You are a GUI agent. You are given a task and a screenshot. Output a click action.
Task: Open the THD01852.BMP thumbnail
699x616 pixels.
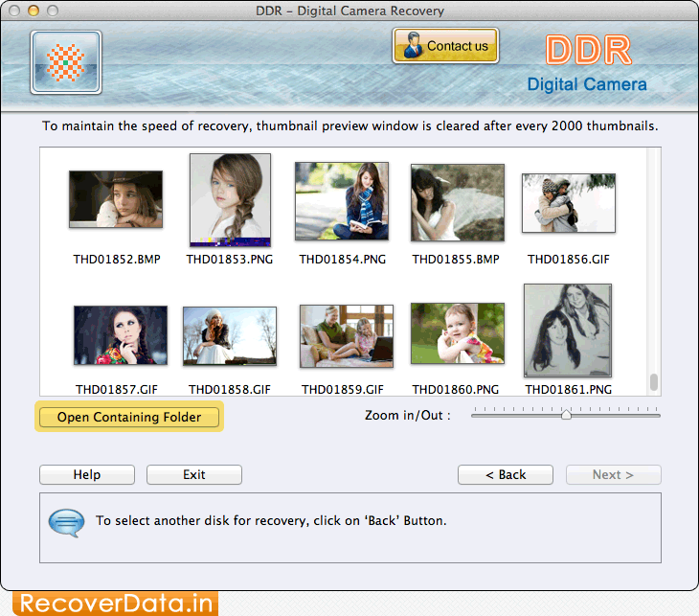tap(116, 199)
